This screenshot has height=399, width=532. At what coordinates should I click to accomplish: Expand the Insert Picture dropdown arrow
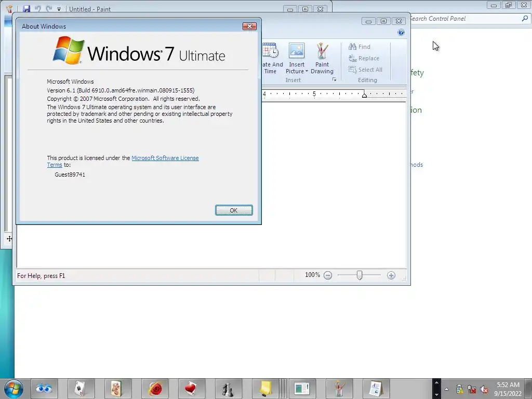tap(307, 71)
